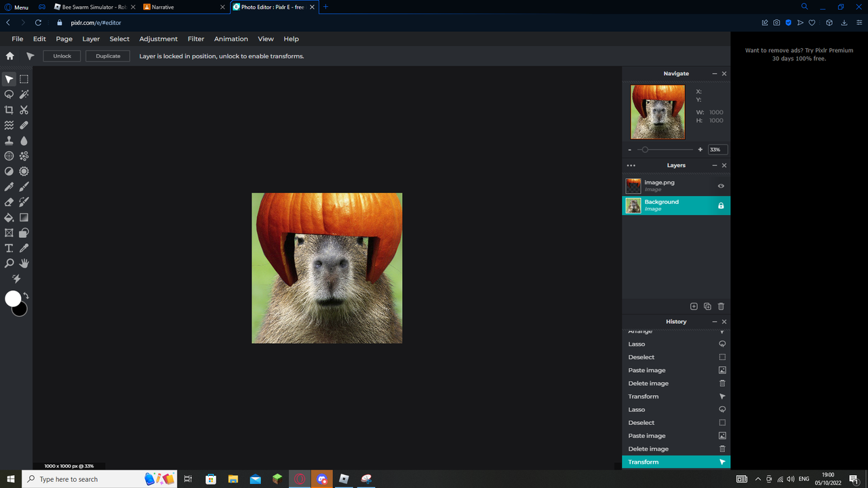Select the Brush tool
Viewport: 868px width, 488px height.
pyautogui.click(x=24, y=186)
